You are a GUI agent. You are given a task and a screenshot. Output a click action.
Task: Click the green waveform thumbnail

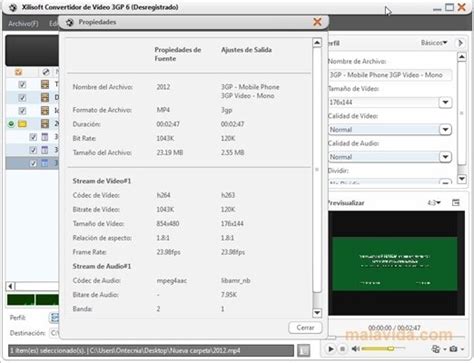click(x=21, y=300)
